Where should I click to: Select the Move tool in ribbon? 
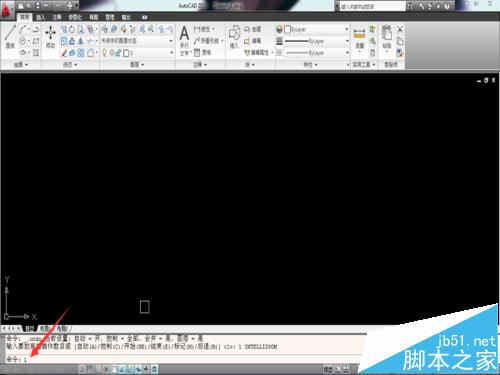click(x=50, y=37)
